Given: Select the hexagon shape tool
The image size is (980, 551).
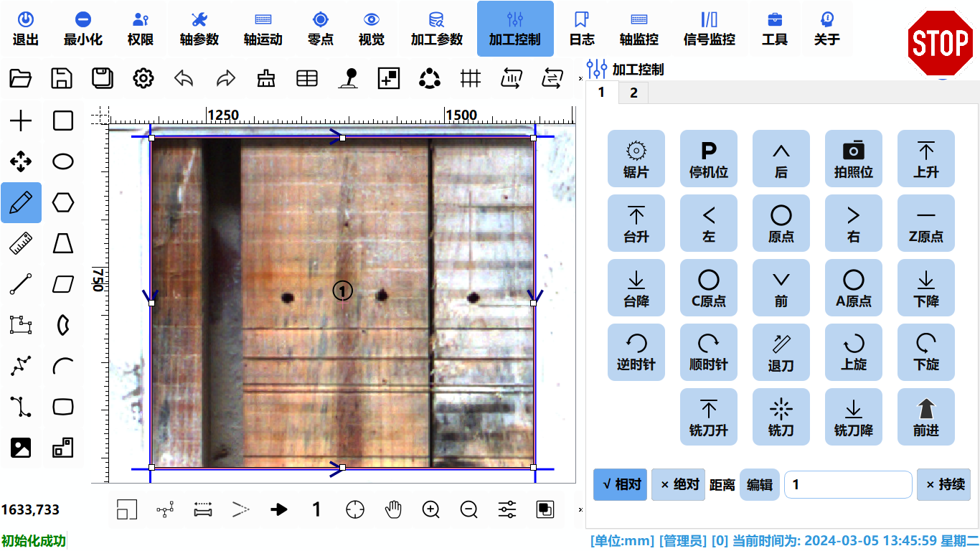Looking at the screenshot, I should (x=63, y=203).
